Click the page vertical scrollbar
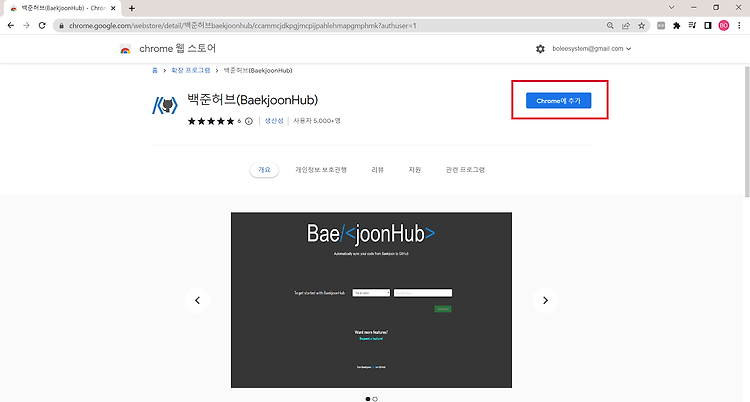The height and width of the screenshot is (402, 750). 747,132
